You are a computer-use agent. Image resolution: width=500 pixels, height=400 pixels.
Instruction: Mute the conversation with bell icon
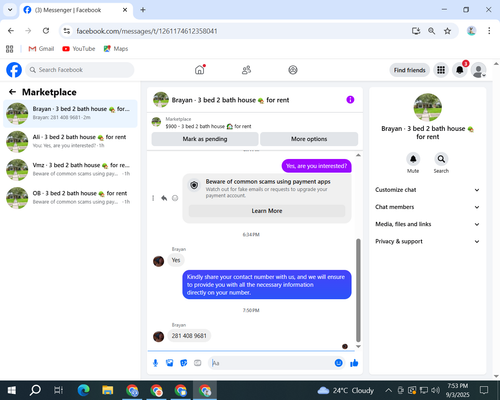pyautogui.click(x=413, y=159)
